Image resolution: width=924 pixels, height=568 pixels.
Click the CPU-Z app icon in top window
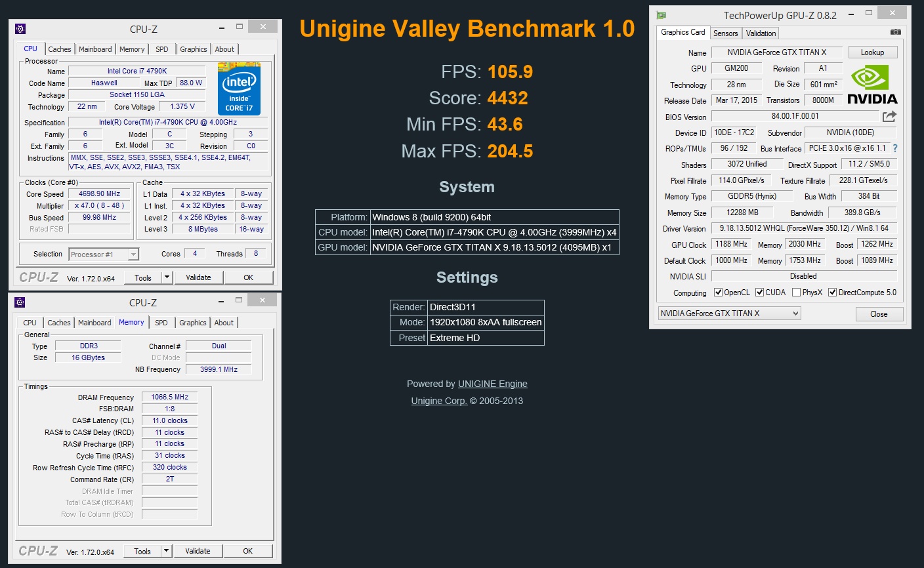coord(20,28)
